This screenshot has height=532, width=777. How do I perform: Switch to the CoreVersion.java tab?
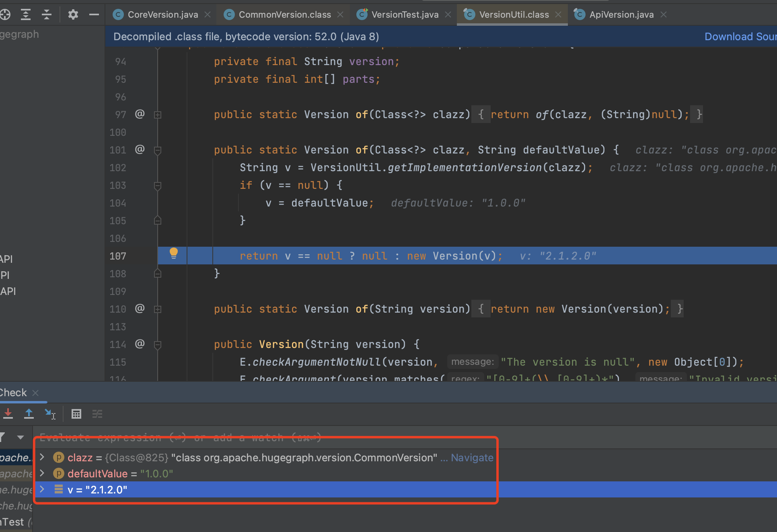(x=162, y=15)
